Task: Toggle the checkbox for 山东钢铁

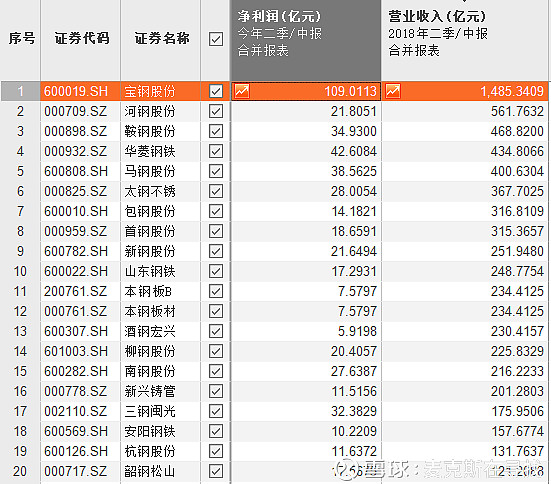Action: [x=216, y=271]
